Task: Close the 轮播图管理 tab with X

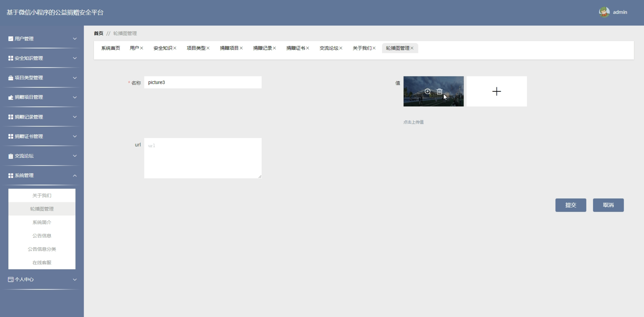Action: click(x=412, y=48)
